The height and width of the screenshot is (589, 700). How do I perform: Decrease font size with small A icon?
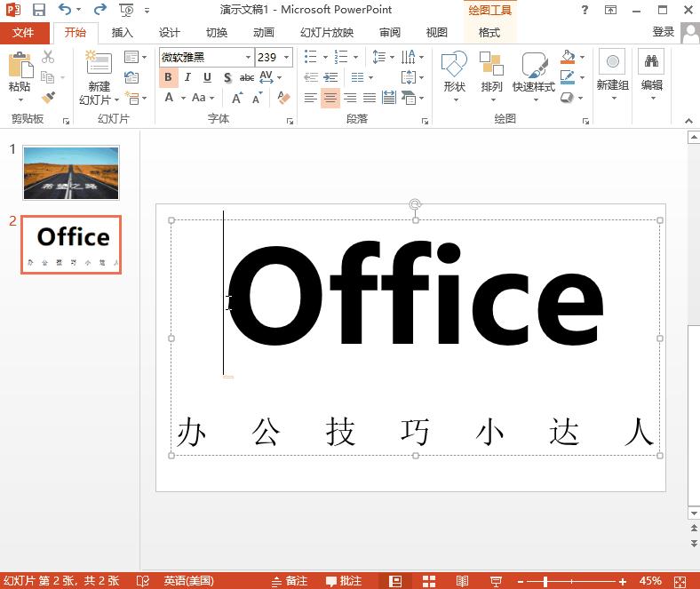(257, 98)
